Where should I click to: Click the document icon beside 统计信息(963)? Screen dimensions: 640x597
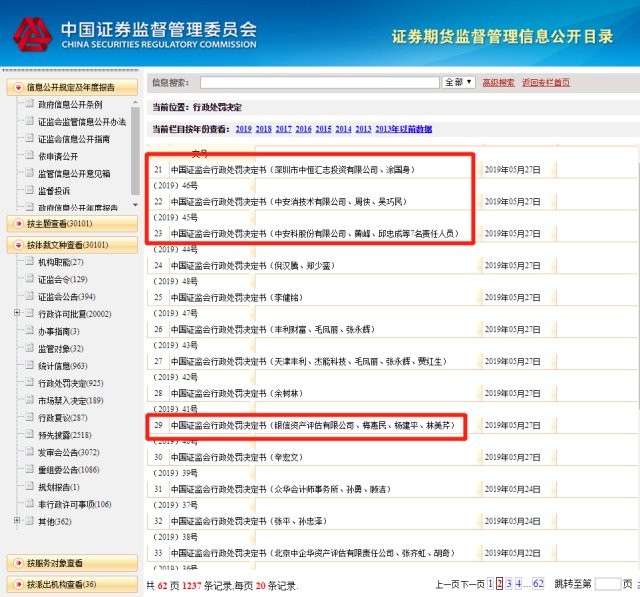pos(29,365)
